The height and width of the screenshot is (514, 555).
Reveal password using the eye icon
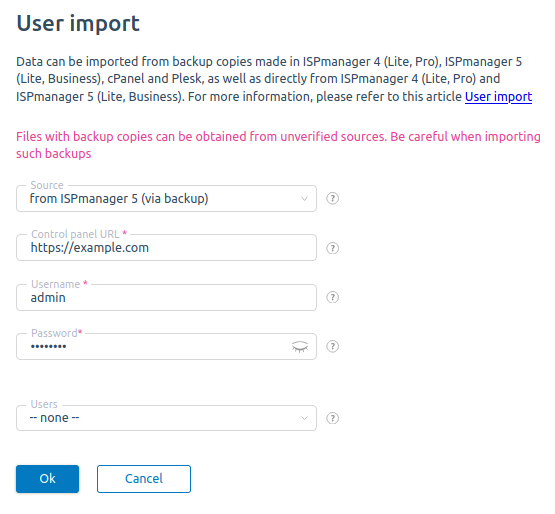tap(300, 347)
